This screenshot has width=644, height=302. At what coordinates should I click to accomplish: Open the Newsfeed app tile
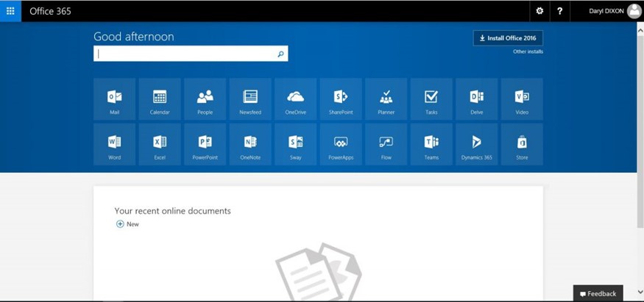pyautogui.click(x=250, y=98)
